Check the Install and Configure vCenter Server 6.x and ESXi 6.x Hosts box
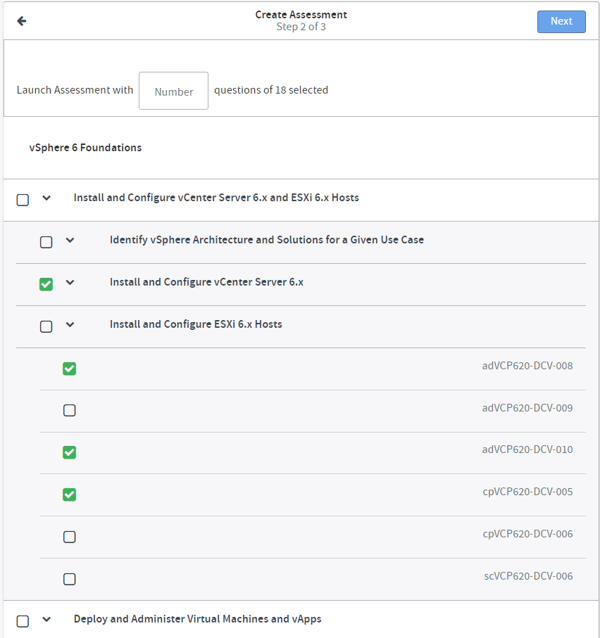Screen dimensions: 600x638 (23, 200)
